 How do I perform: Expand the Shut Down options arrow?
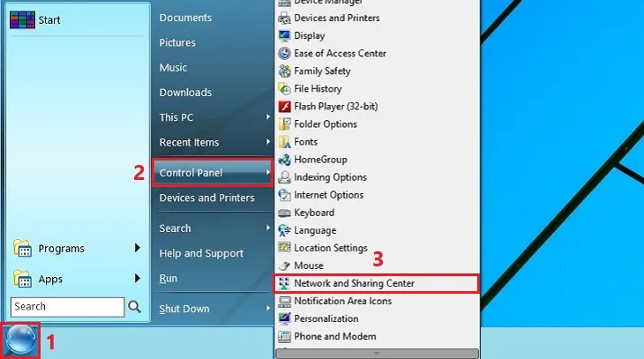pyautogui.click(x=268, y=308)
